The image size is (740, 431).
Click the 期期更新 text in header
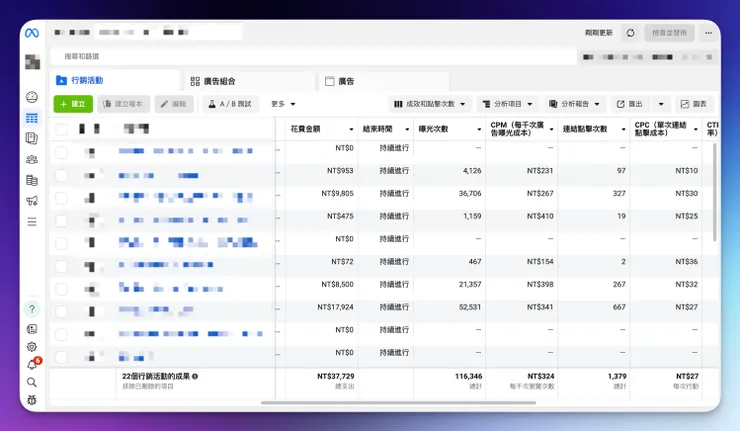coord(598,33)
